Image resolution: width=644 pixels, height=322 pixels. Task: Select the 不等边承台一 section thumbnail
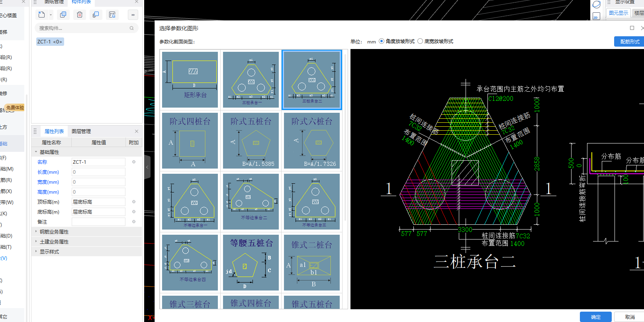tap(190, 202)
